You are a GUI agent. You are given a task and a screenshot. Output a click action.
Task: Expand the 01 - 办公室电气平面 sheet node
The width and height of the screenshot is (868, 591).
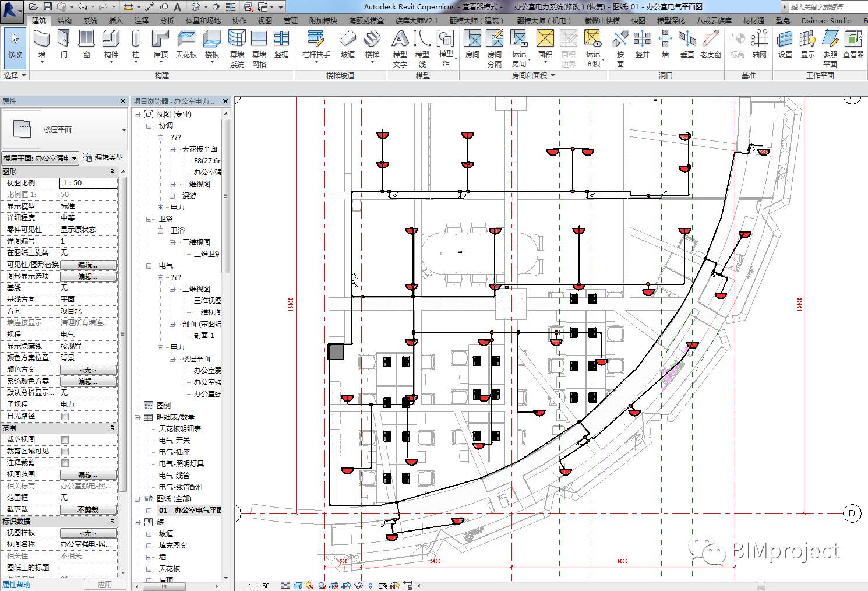(149, 510)
